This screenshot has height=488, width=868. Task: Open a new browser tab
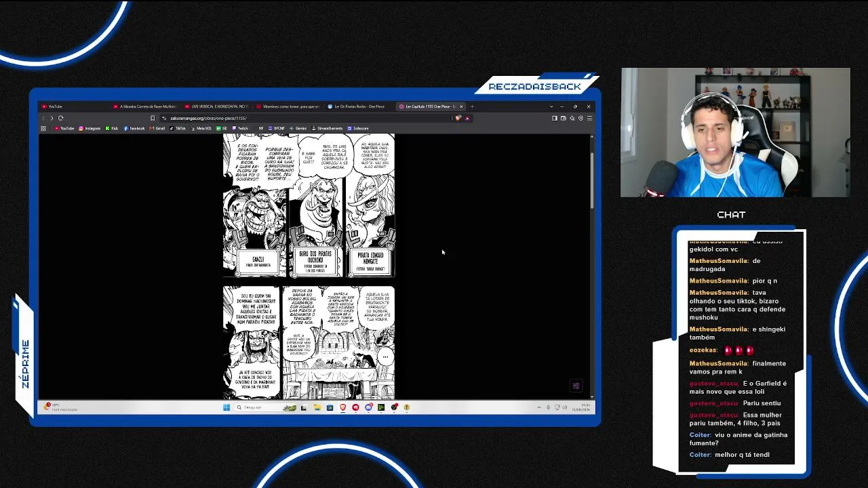click(x=473, y=106)
